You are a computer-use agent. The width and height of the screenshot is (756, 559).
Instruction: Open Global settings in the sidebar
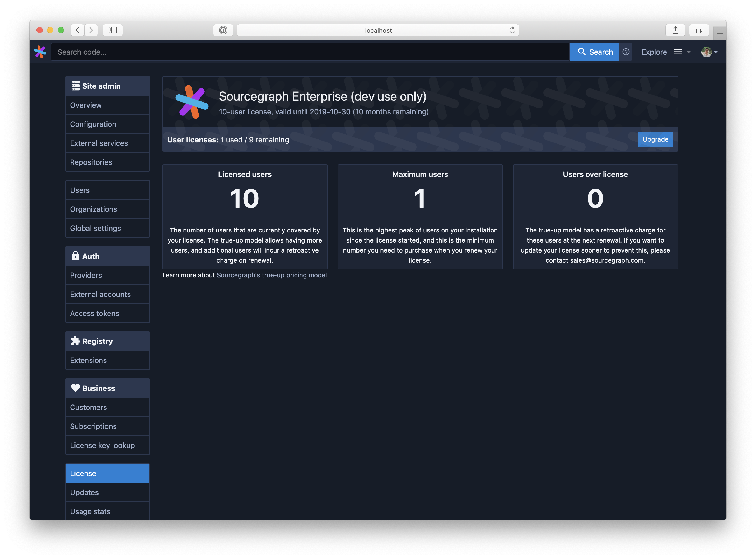107,228
